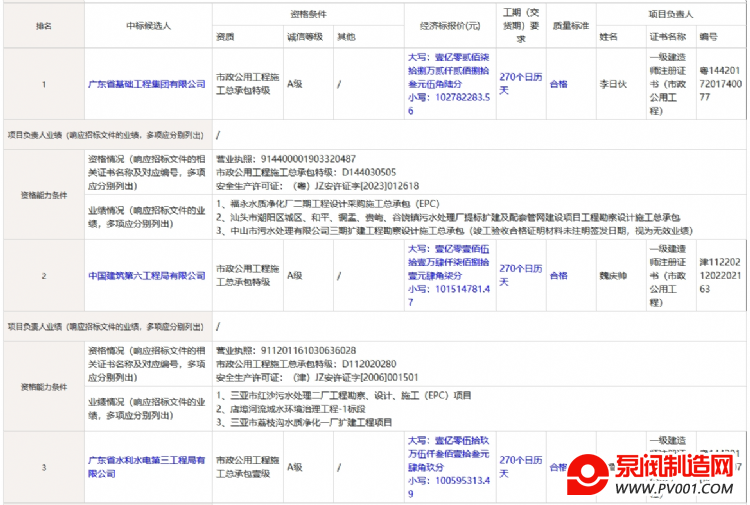750x505 pixels.
Task: Click rank 3 cell
Action: pos(44,467)
